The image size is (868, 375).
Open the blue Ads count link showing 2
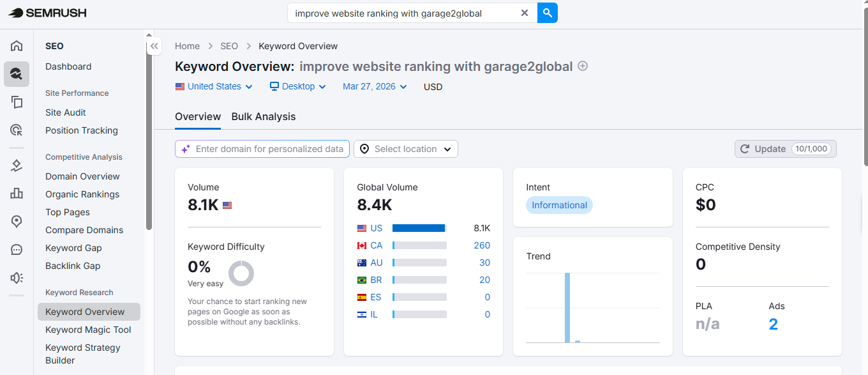point(774,324)
